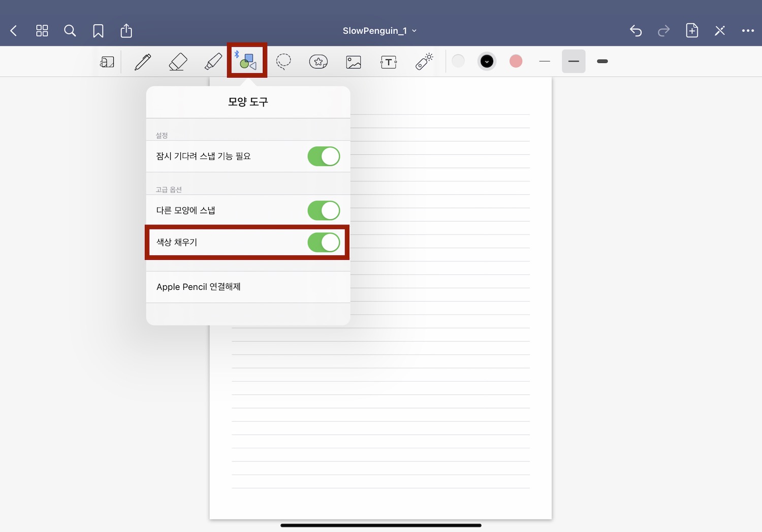Undo the last action
This screenshot has width=762, height=532.
[636, 30]
